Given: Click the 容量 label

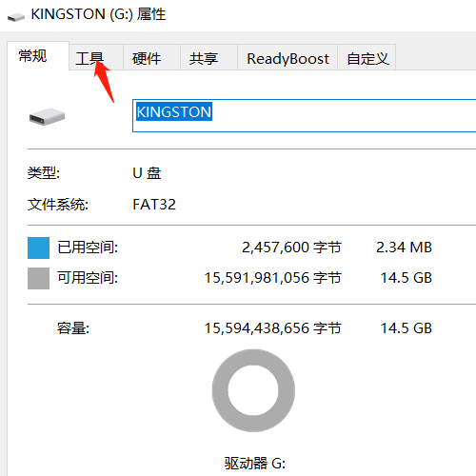Looking at the screenshot, I should pos(73,328).
